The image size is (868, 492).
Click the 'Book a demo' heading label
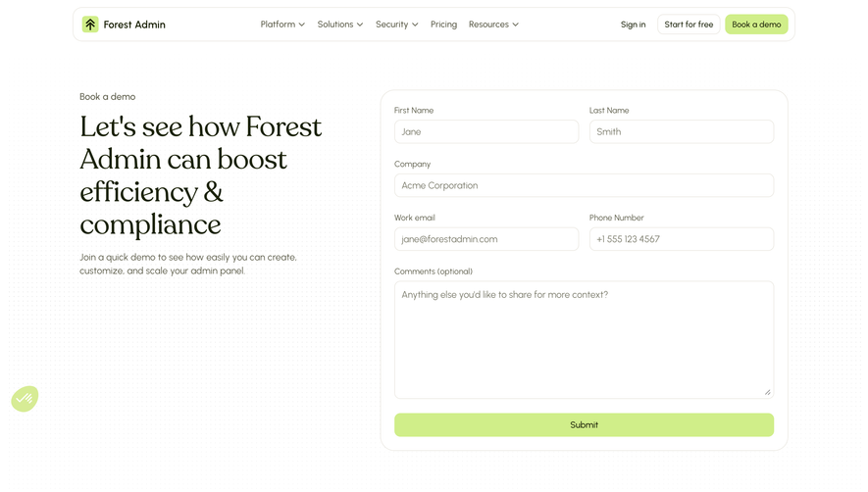[107, 96]
